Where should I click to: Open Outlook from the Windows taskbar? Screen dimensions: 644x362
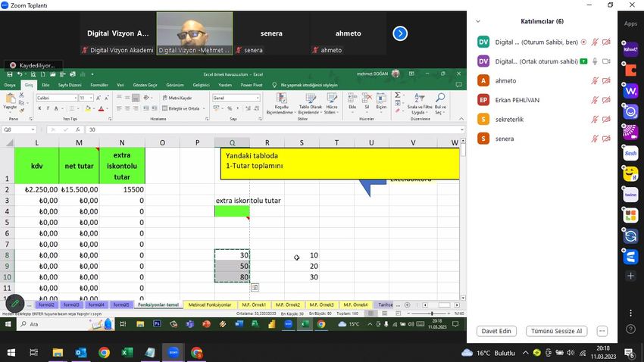(x=81, y=353)
